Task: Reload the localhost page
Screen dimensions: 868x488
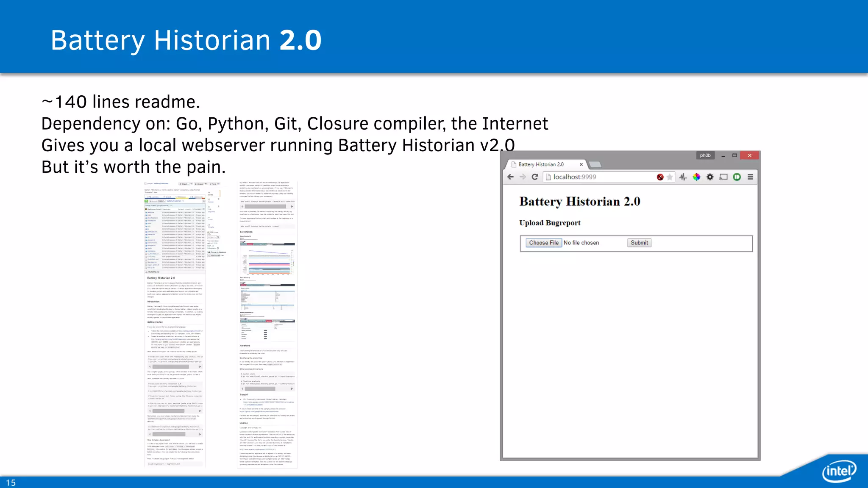Action: click(x=535, y=177)
